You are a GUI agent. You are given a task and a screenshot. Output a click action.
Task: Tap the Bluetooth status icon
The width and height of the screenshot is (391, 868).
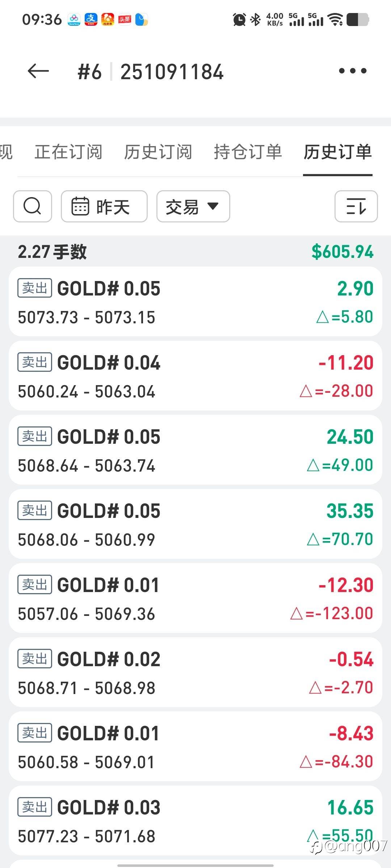(x=256, y=20)
